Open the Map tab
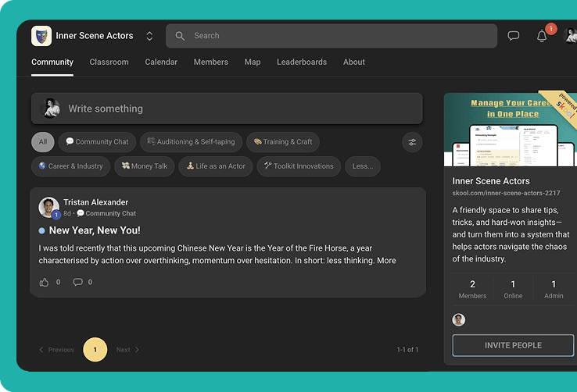The width and height of the screenshot is (577, 392). click(x=253, y=62)
